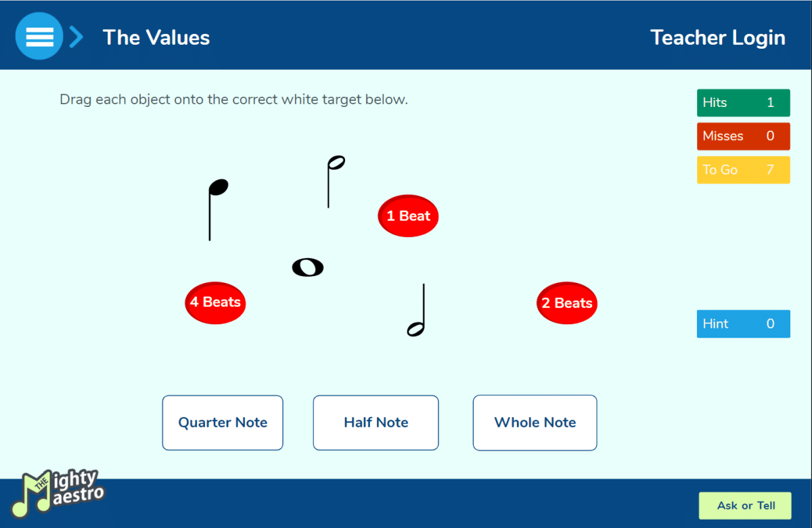Click the blue chevron beside the menu button
Image resolution: width=812 pixels, height=528 pixels.
(x=76, y=36)
